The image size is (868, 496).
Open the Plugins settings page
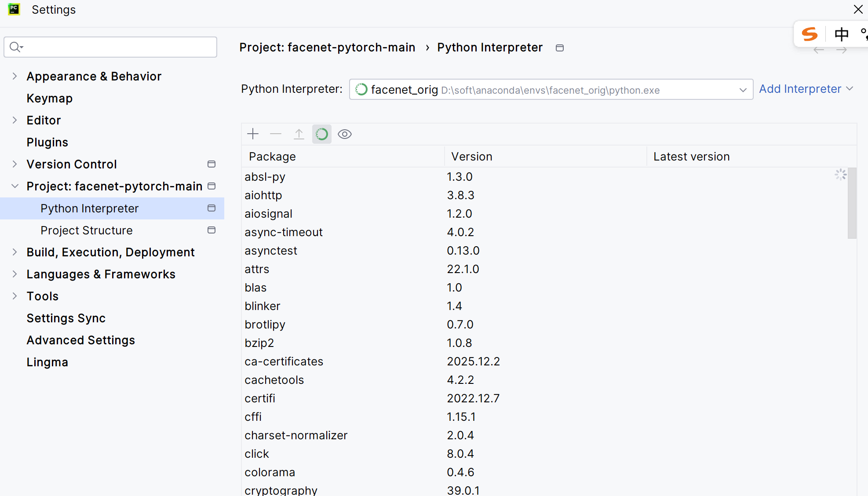47,142
